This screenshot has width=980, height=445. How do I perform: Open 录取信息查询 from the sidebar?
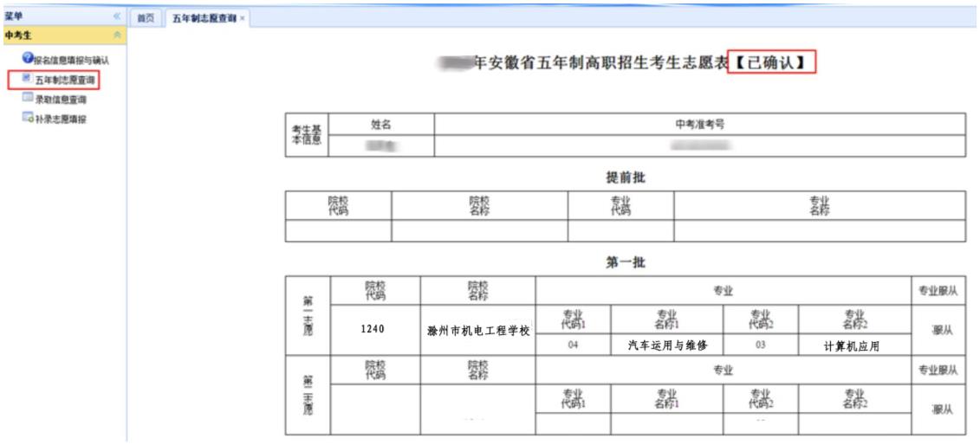pos(61,100)
